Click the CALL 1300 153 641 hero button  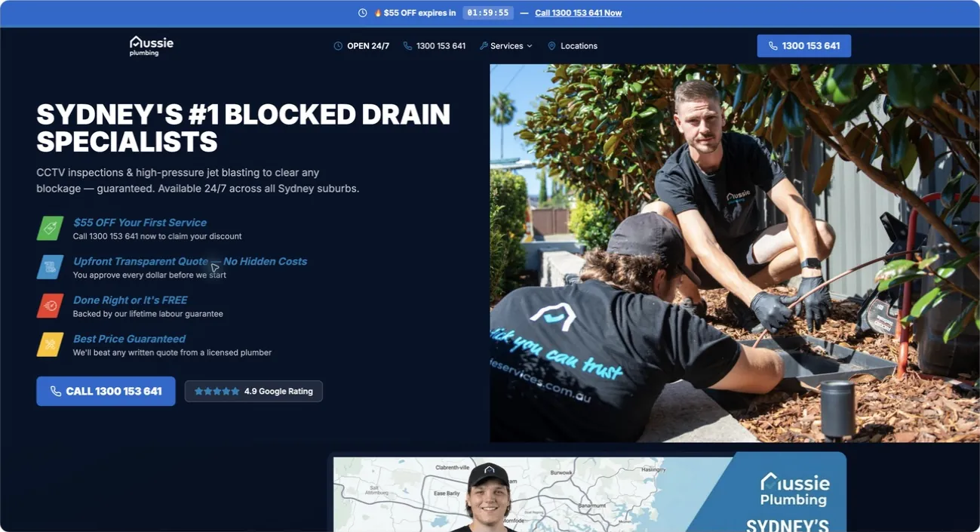(106, 391)
